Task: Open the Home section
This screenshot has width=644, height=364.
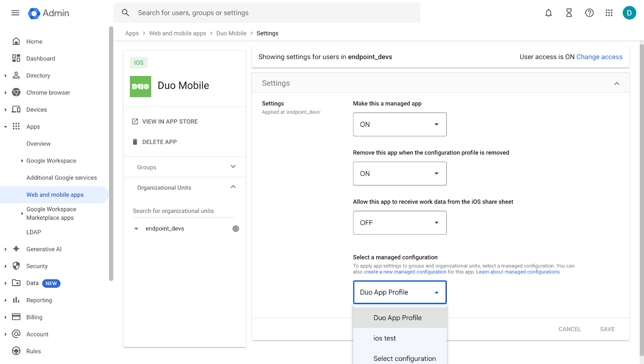Action: coord(34,41)
